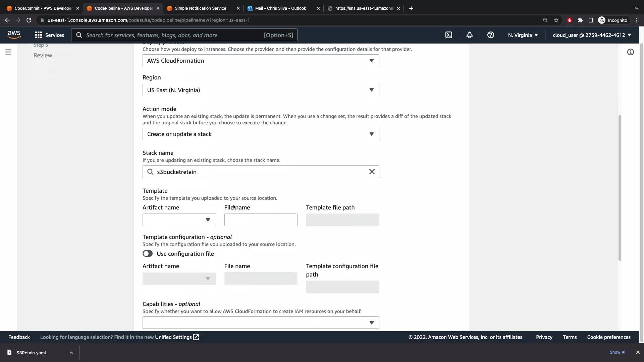Switch to Mail - Chris Silva Outlook tab
Image resolution: width=644 pixels, height=362 pixels.
pos(280,8)
